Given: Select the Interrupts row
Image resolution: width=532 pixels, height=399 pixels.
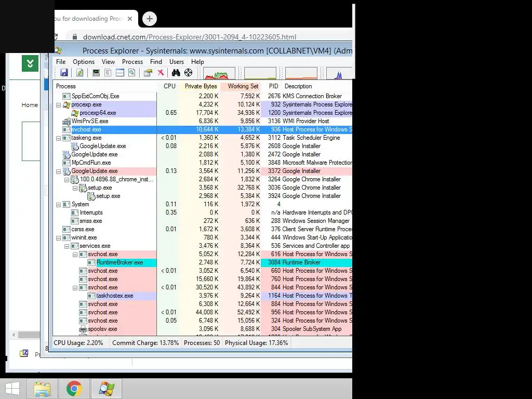Looking at the screenshot, I should (x=203, y=212).
